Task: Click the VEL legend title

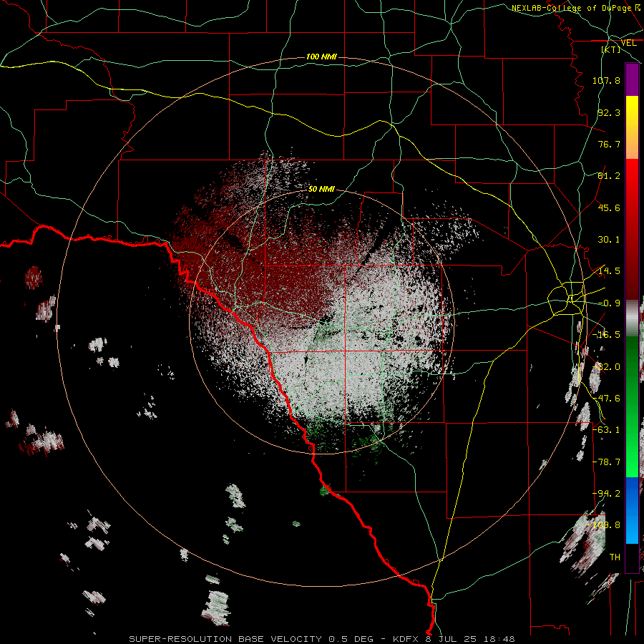Action: (629, 43)
